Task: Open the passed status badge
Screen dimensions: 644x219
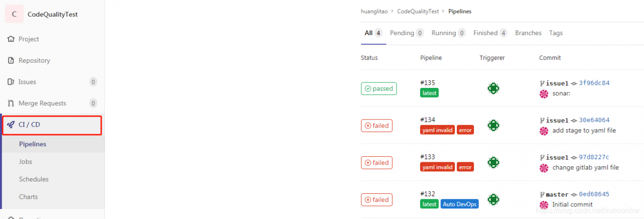Action: point(379,88)
